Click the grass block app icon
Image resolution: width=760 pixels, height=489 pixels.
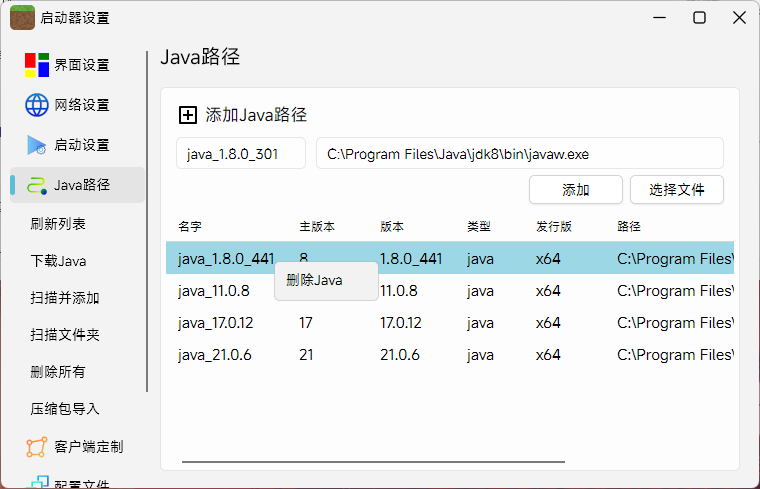point(23,17)
